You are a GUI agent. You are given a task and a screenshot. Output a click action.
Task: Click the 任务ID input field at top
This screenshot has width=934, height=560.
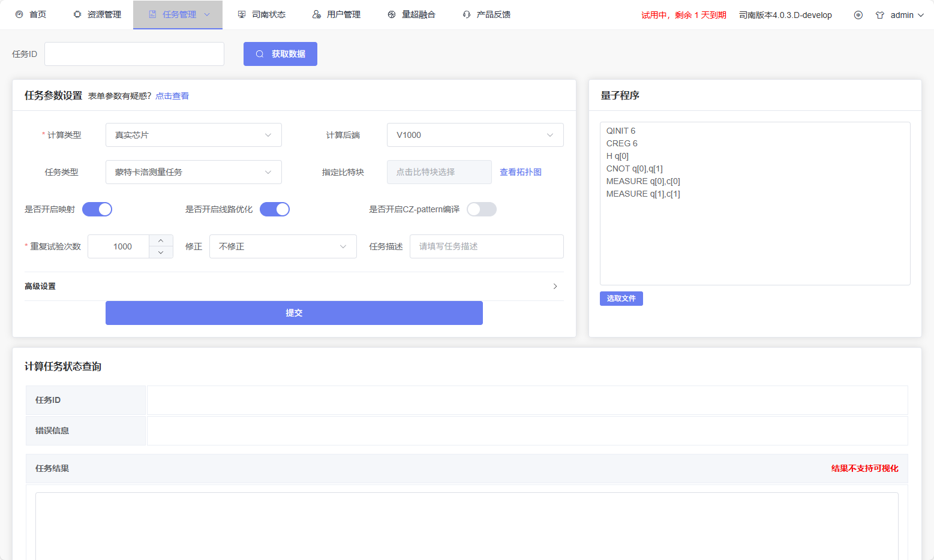(134, 54)
